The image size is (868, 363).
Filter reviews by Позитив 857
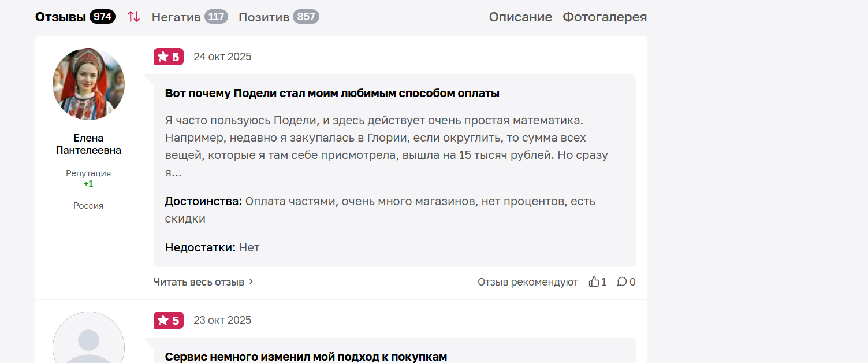coord(279,17)
